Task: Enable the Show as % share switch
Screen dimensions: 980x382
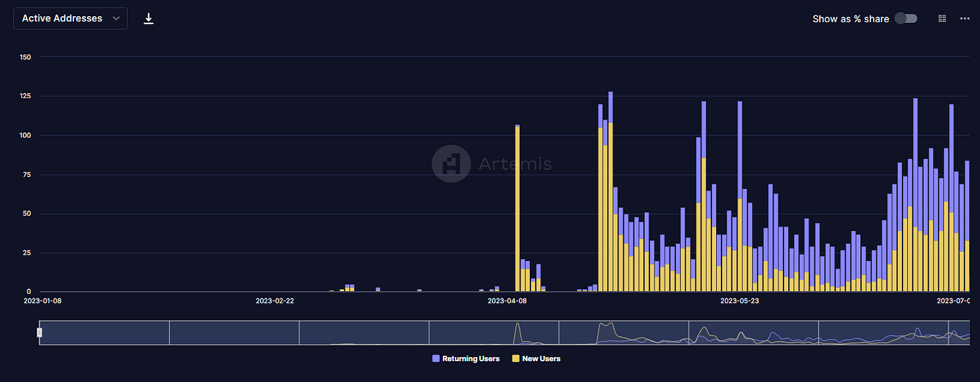Action: pos(905,19)
